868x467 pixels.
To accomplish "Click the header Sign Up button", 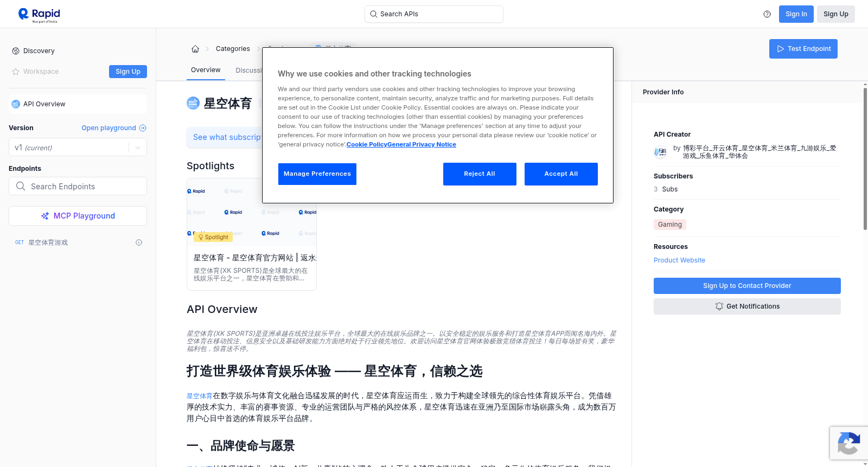I will click(835, 14).
